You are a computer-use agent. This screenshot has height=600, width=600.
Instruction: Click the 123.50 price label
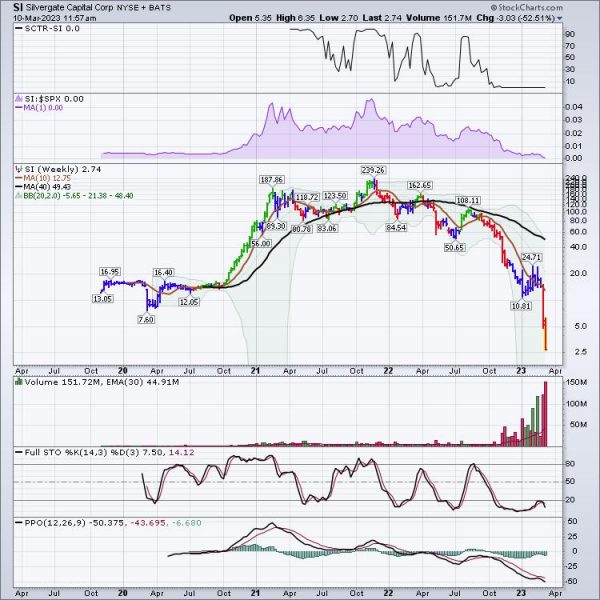(x=335, y=196)
